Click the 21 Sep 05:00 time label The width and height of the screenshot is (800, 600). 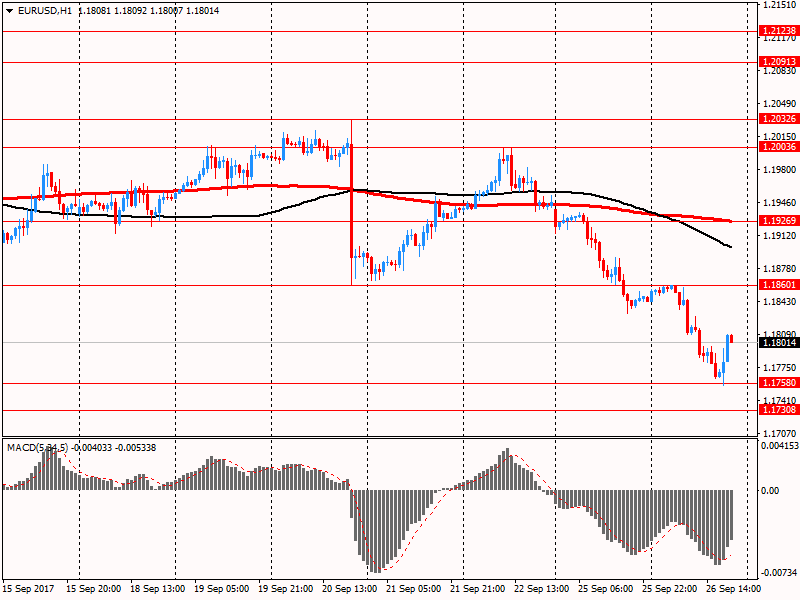413,589
